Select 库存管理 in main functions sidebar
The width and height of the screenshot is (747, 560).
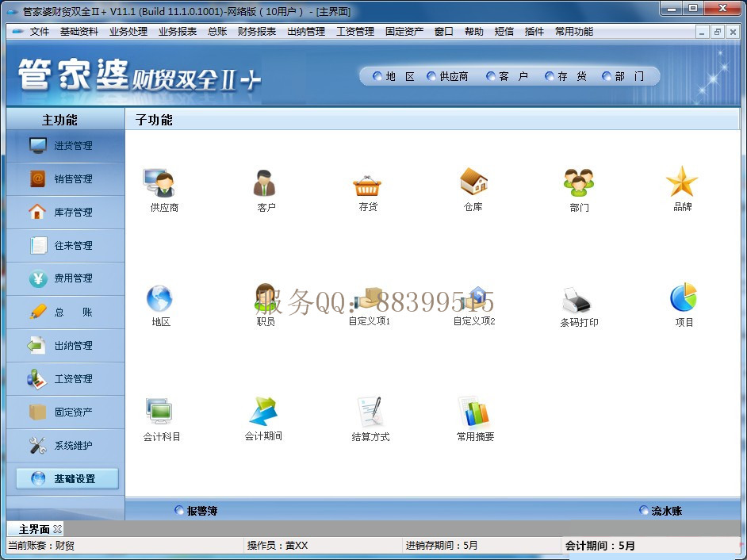(x=66, y=212)
